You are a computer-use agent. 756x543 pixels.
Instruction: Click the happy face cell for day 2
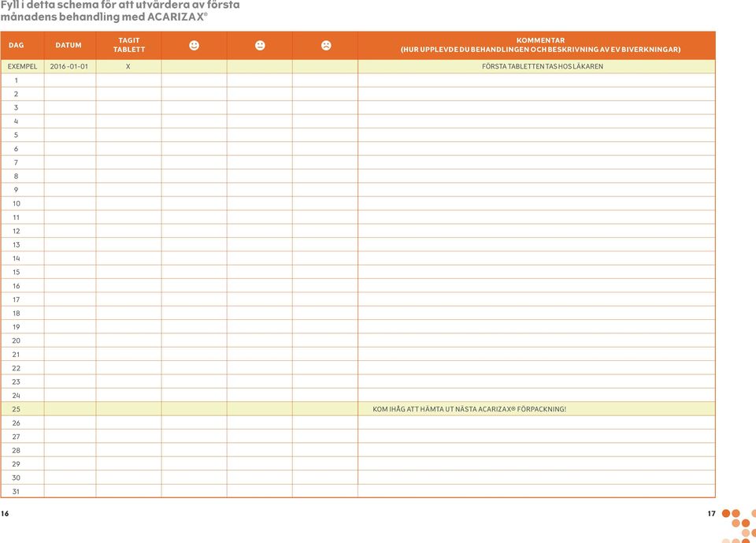194,94
